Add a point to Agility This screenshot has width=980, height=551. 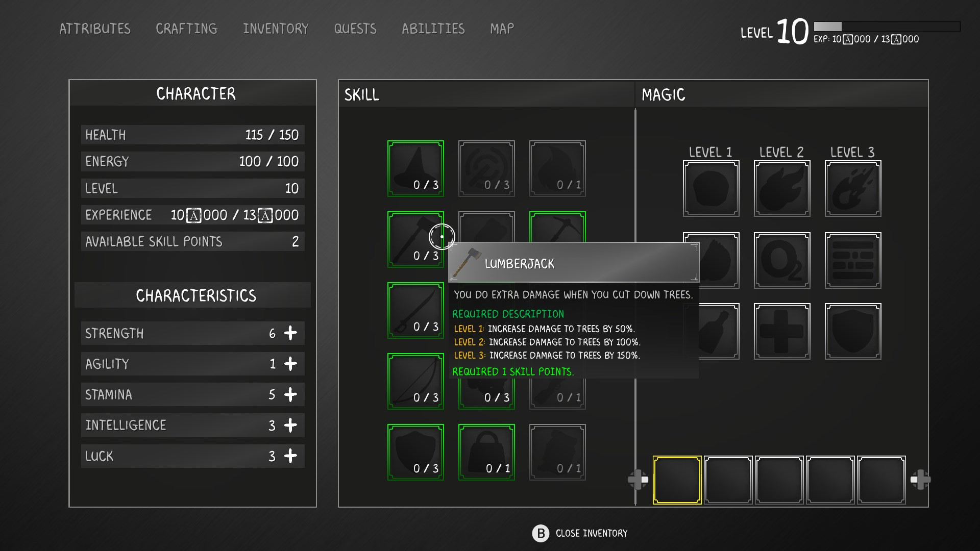click(x=290, y=364)
